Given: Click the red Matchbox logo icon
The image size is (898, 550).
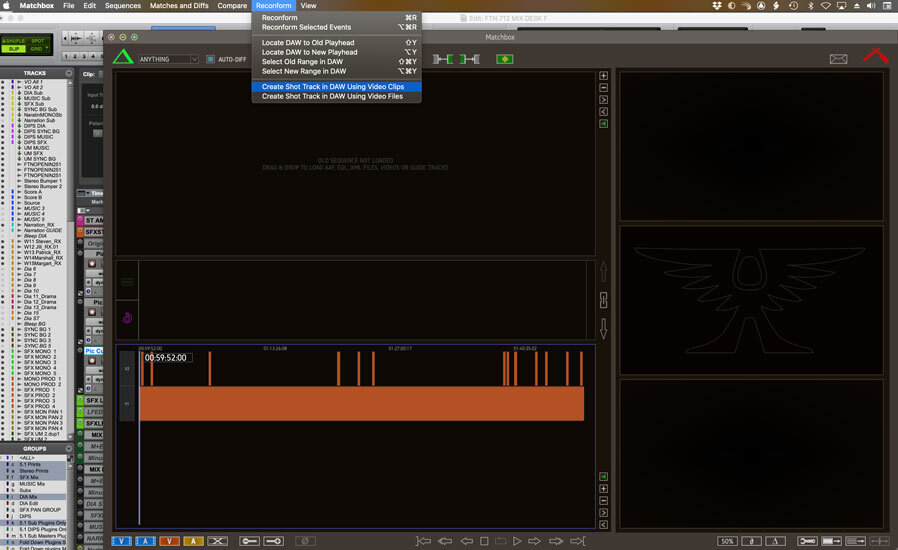Looking at the screenshot, I should pos(876,56).
